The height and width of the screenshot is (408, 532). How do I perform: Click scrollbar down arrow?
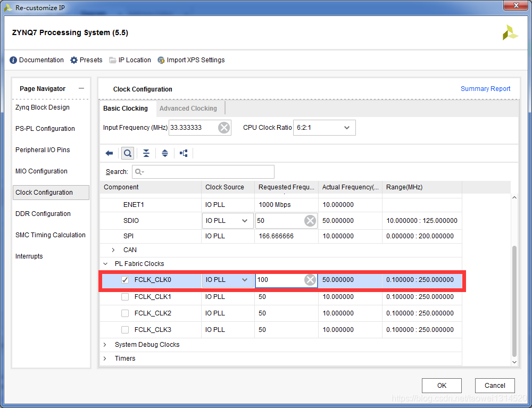[514, 362]
